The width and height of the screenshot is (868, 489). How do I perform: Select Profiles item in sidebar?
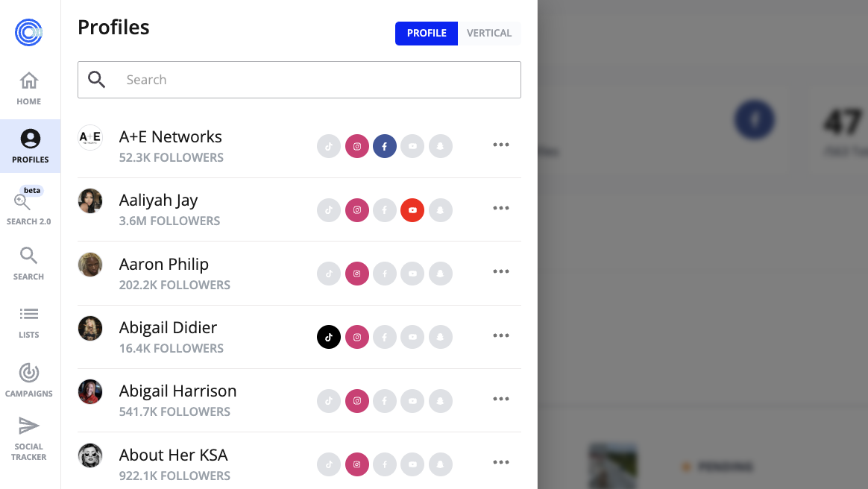tap(31, 146)
